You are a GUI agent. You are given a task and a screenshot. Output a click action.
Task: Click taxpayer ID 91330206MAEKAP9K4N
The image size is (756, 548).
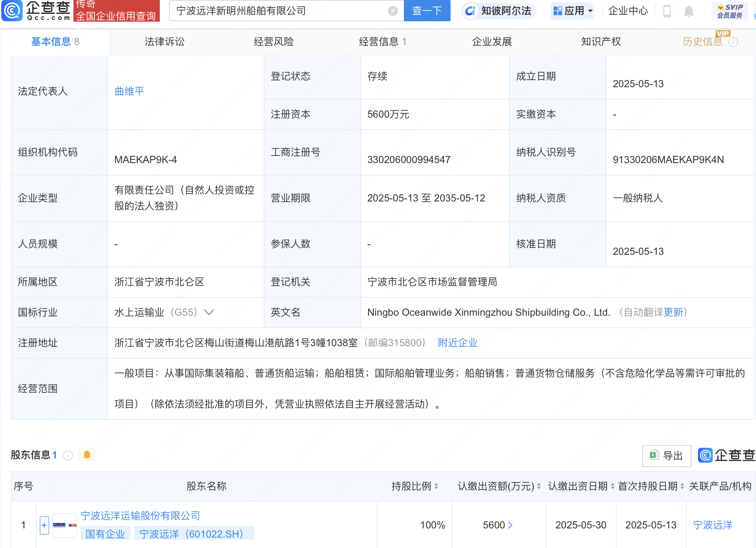[x=668, y=160]
